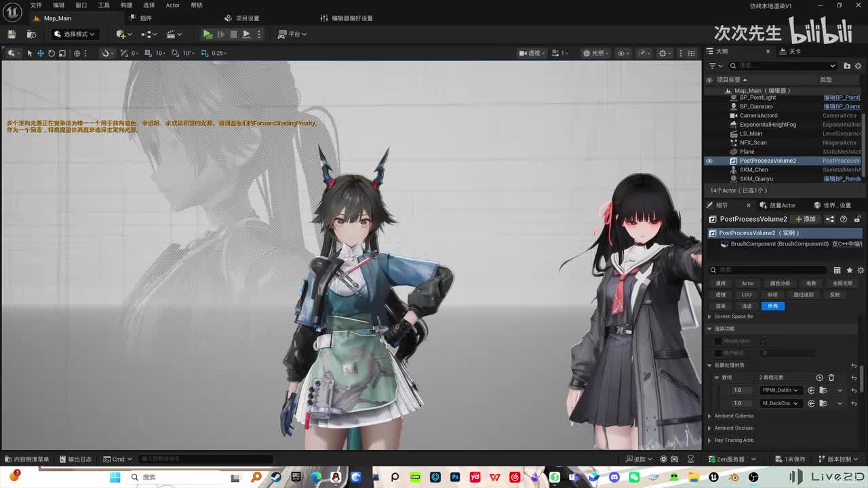Select ExponentialHeightFog in the Outliner
The width and height of the screenshot is (868, 488).
[768, 125]
